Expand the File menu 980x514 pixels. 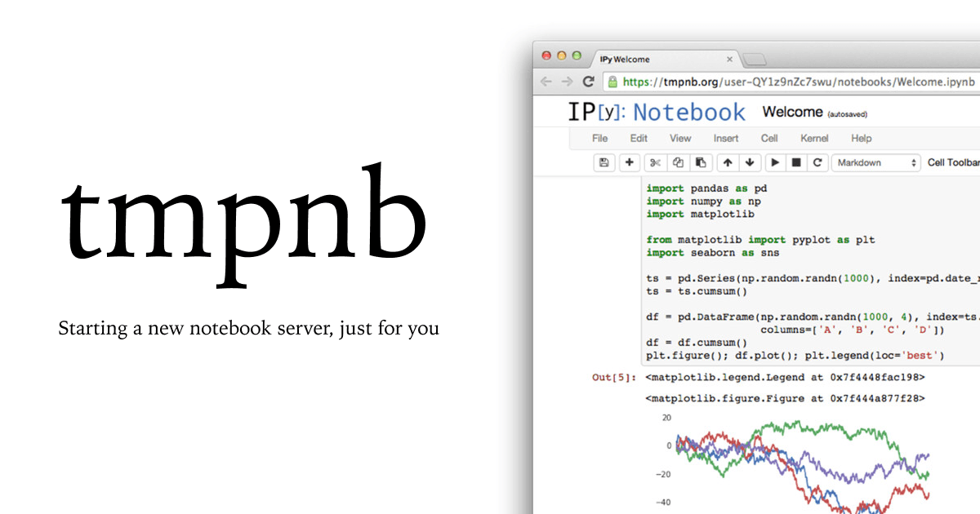[599, 138]
